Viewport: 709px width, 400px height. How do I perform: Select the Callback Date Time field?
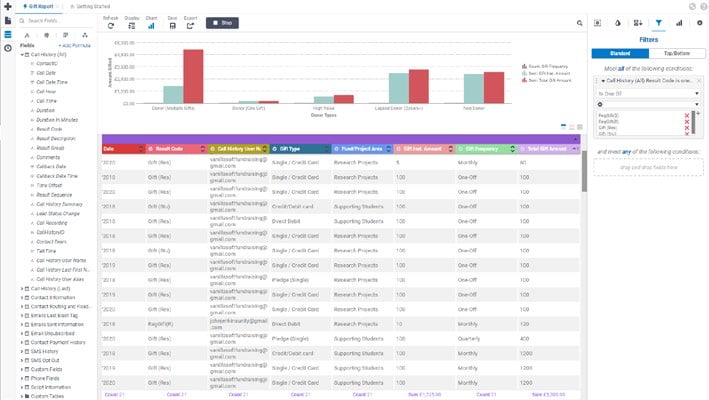point(57,176)
